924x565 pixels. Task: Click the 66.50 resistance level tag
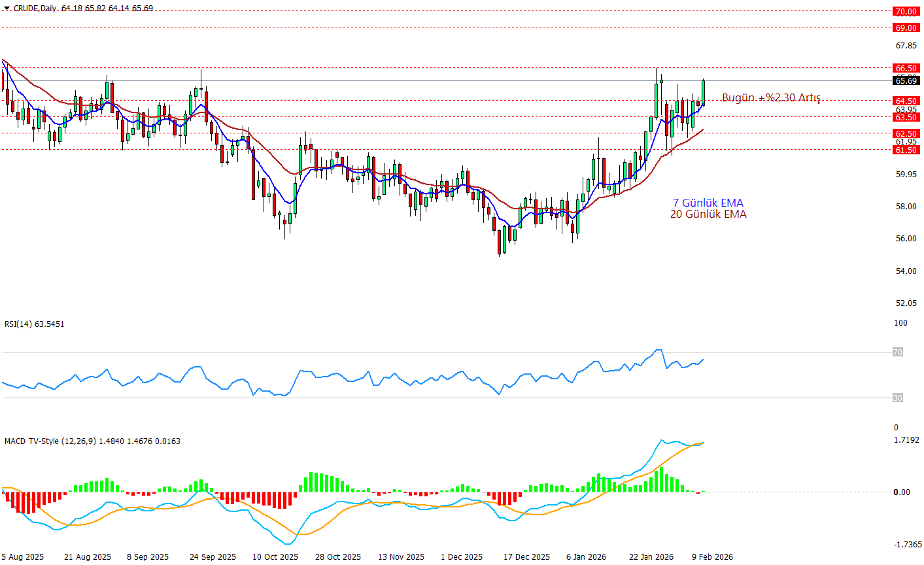tap(906, 68)
